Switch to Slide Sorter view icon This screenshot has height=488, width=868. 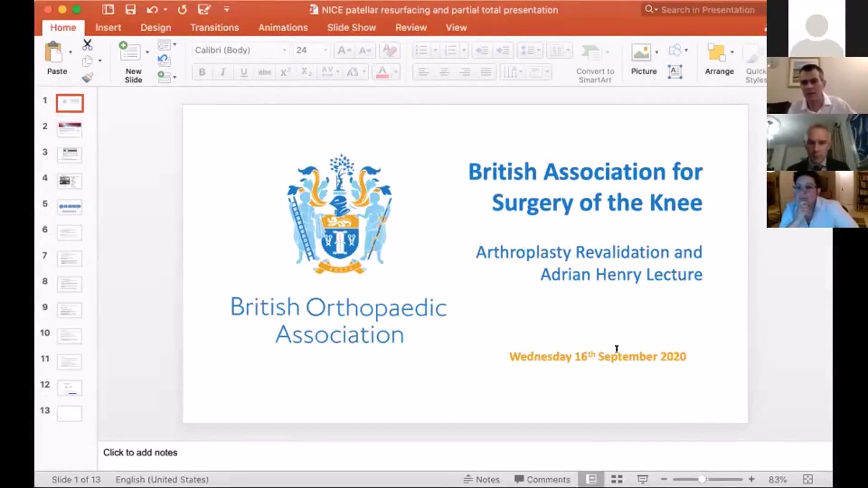coord(617,479)
